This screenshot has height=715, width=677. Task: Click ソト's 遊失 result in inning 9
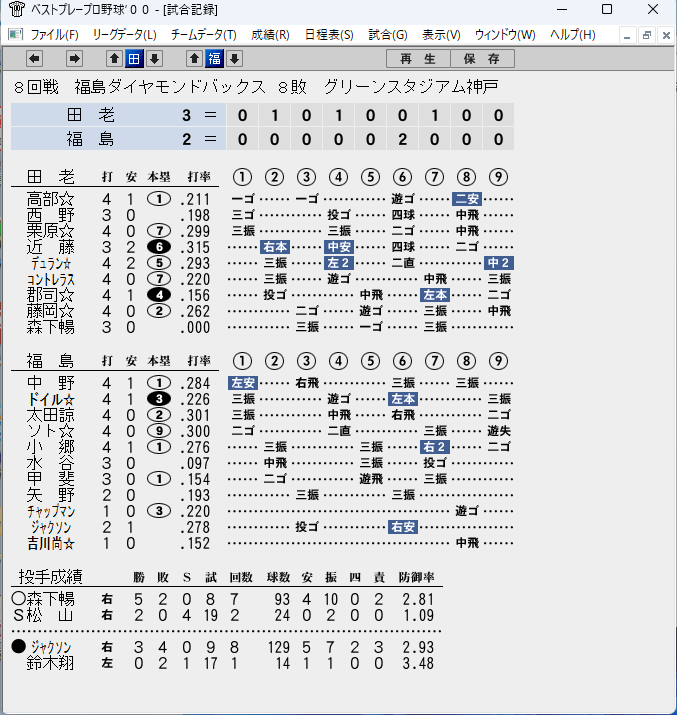click(499, 430)
